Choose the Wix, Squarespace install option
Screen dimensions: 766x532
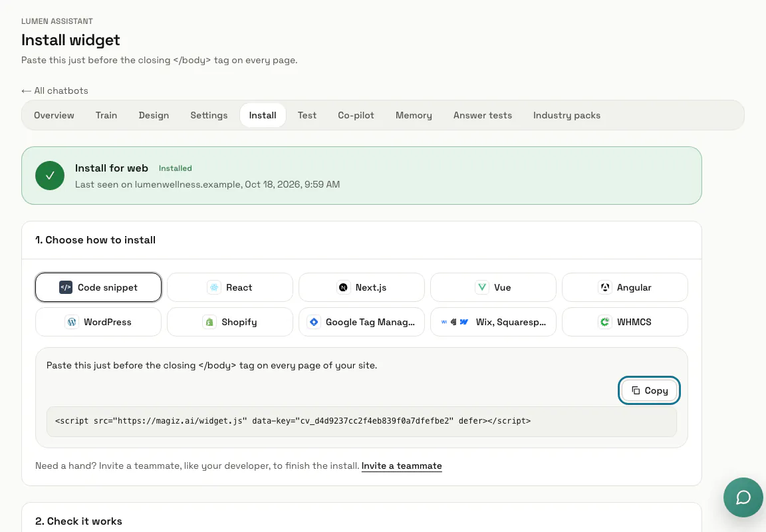click(x=493, y=322)
